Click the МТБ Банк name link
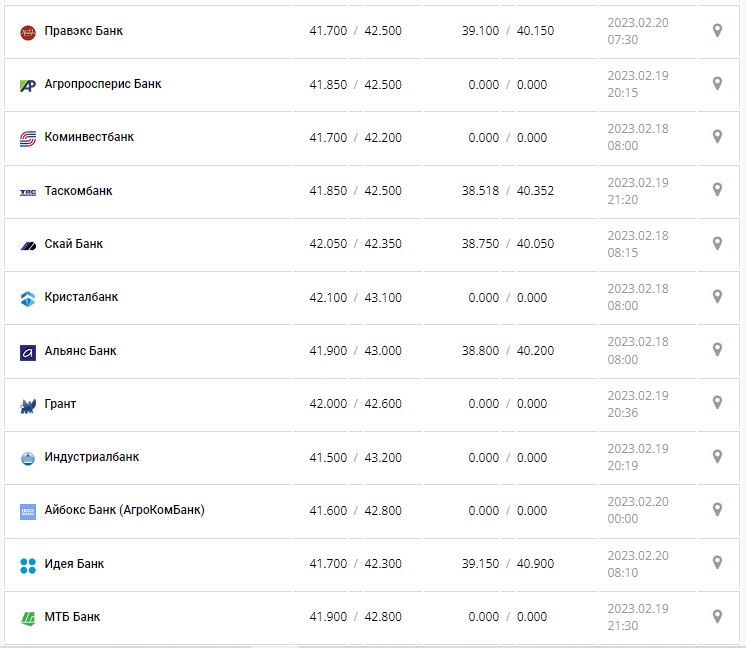The width and height of the screenshot is (746, 648). point(72,617)
